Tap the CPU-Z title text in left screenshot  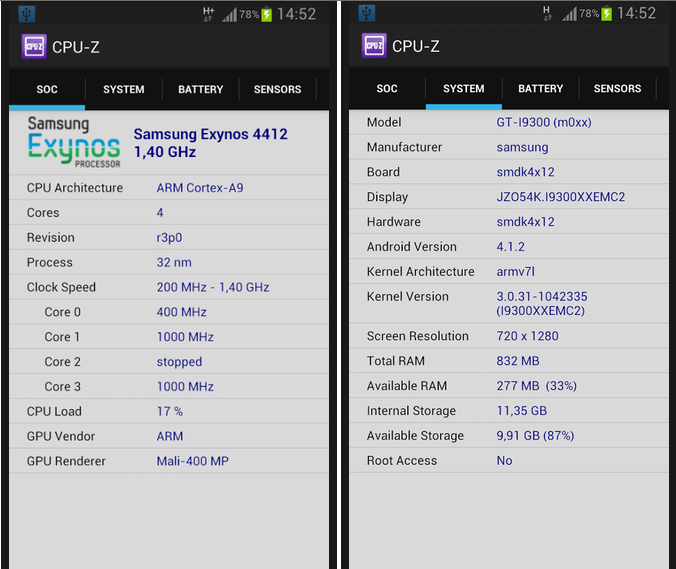tap(76, 47)
